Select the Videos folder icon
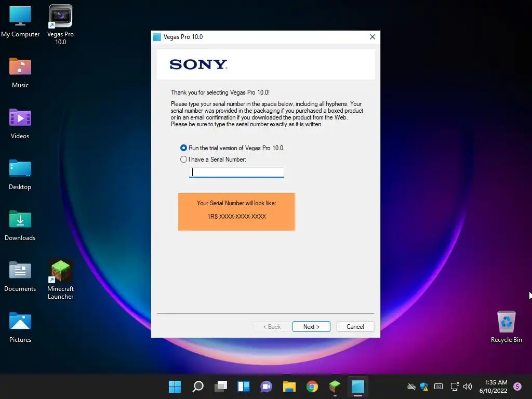532x399 pixels. click(x=20, y=124)
